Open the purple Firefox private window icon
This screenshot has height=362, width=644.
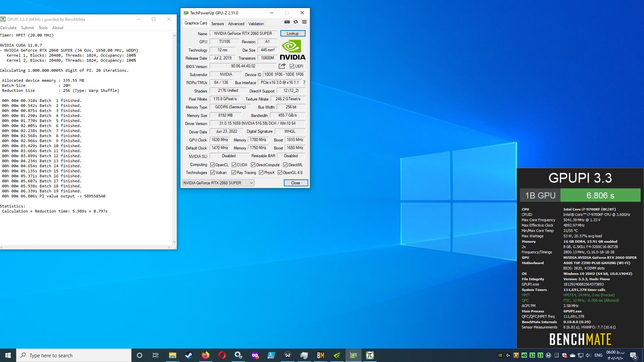pos(255,355)
